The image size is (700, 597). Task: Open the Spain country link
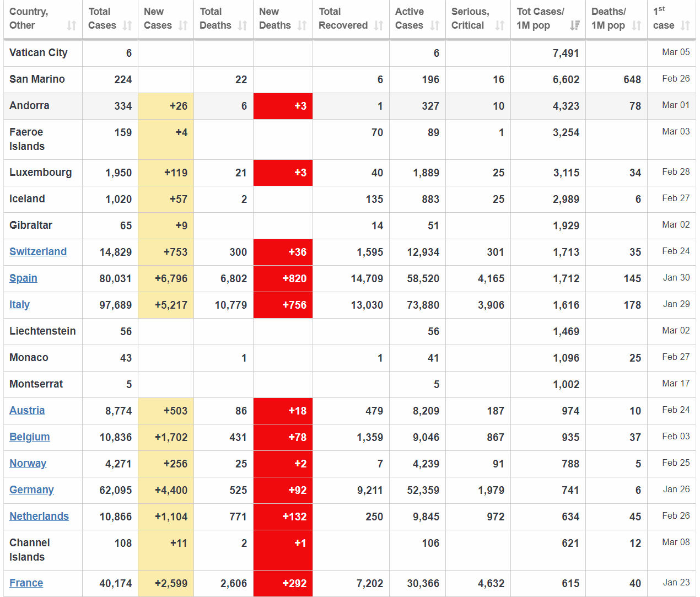click(23, 278)
